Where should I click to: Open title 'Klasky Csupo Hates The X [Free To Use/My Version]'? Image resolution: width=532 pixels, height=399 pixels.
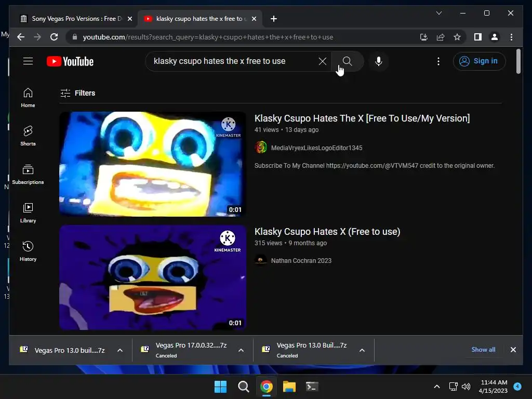[x=362, y=118]
